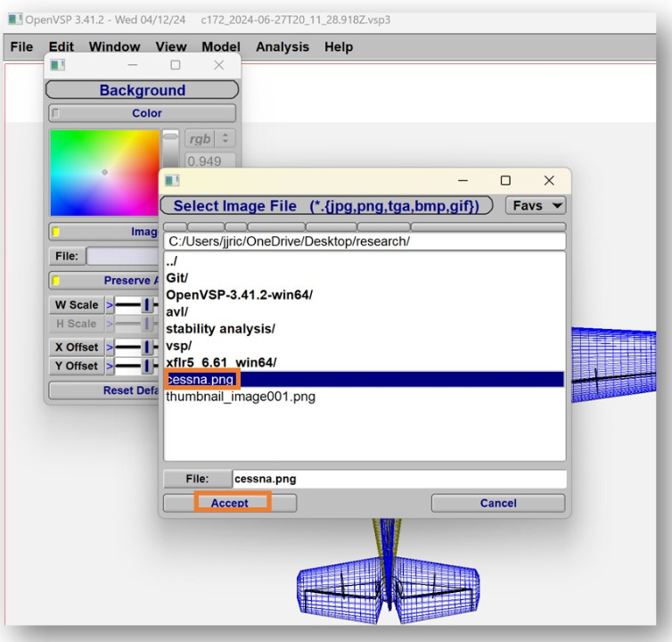
Task: Click the arrow icon beside Y Offset
Action: [x=110, y=367]
